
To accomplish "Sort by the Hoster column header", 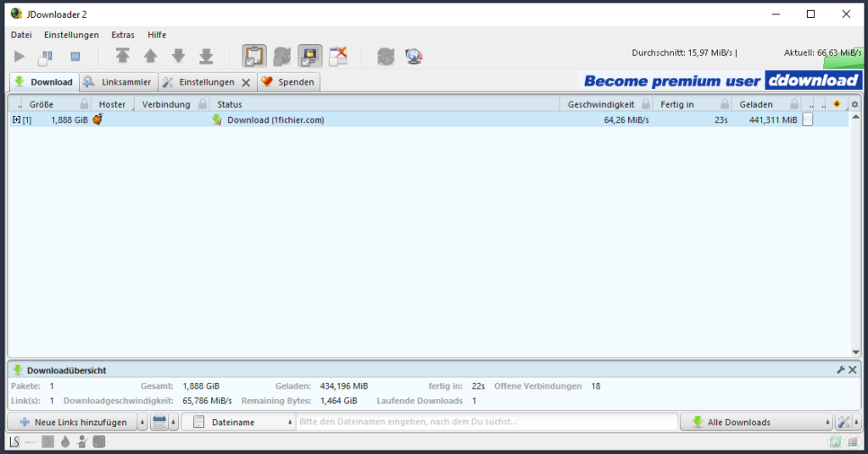I will (x=113, y=104).
